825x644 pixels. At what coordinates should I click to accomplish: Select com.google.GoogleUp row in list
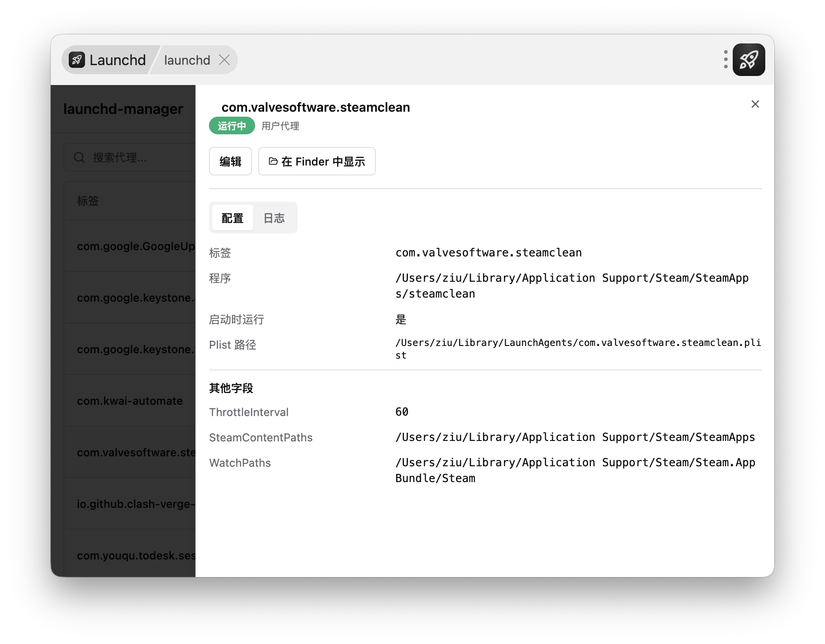tap(130, 246)
